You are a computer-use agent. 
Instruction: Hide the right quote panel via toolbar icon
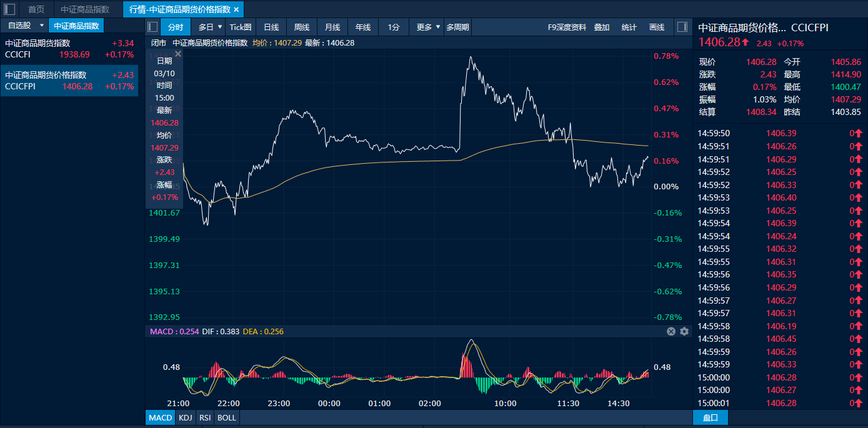(682, 27)
